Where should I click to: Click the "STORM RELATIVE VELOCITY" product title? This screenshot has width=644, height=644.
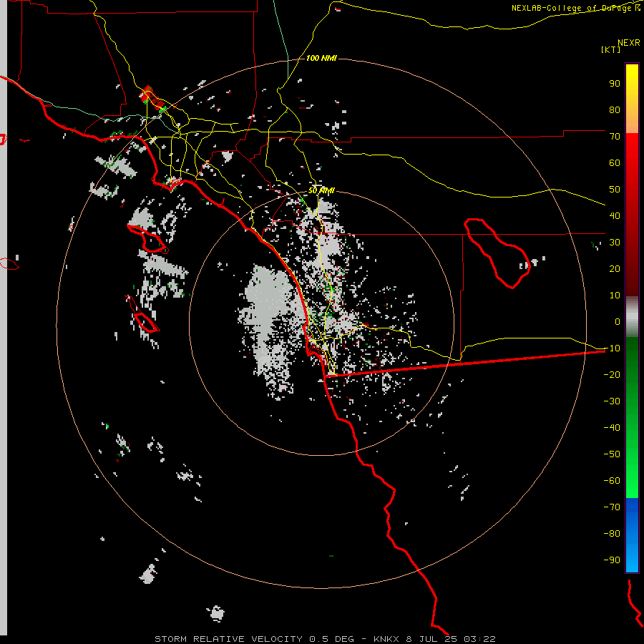(229, 639)
